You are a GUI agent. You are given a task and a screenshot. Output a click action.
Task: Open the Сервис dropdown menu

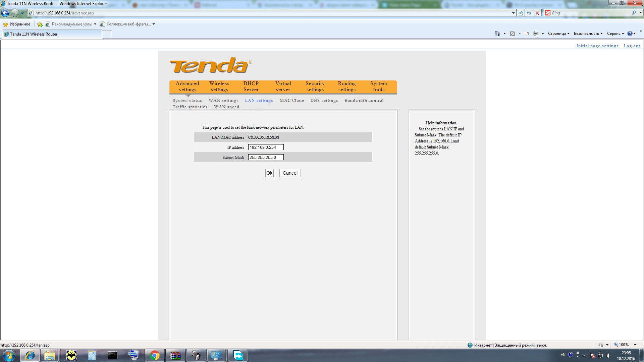pos(615,34)
